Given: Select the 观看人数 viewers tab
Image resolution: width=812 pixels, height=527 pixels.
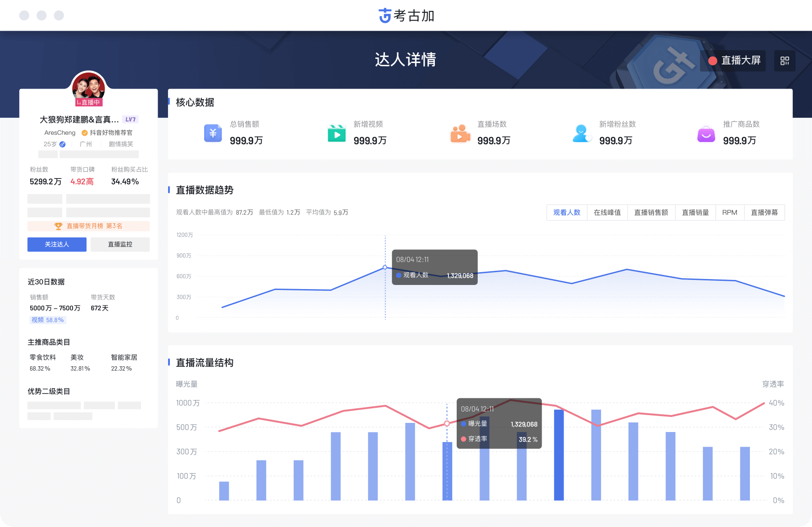Looking at the screenshot, I should pos(567,212).
